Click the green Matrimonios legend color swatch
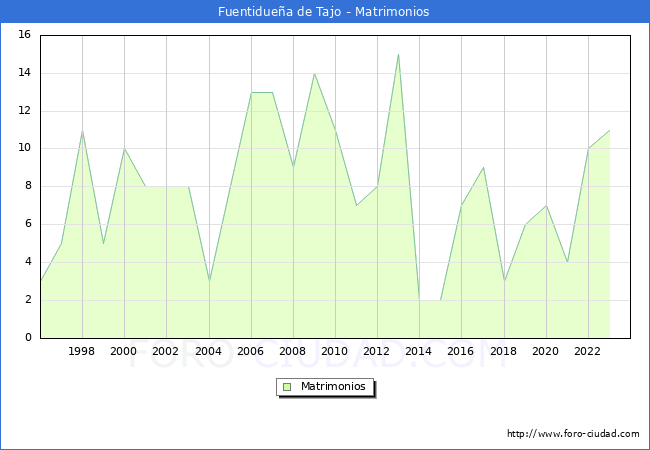This screenshot has width=650, height=450. coord(286,387)
